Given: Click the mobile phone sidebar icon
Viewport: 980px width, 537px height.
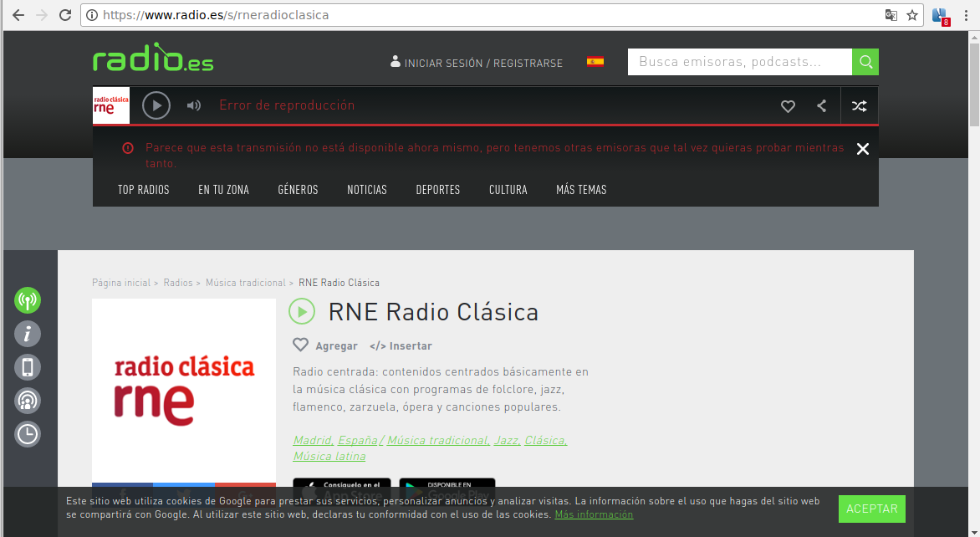Looking at the screenshot, I should [x=28, y=367].
